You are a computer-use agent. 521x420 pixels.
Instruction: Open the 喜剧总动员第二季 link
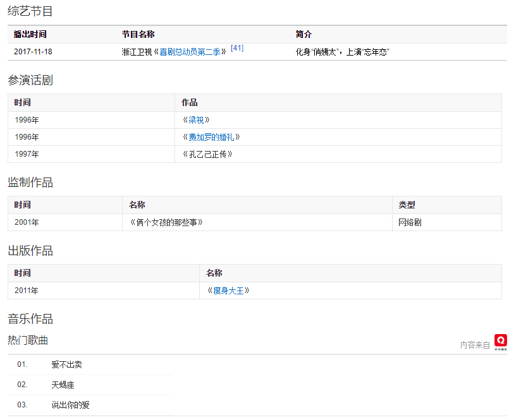(x=189, y=52)
